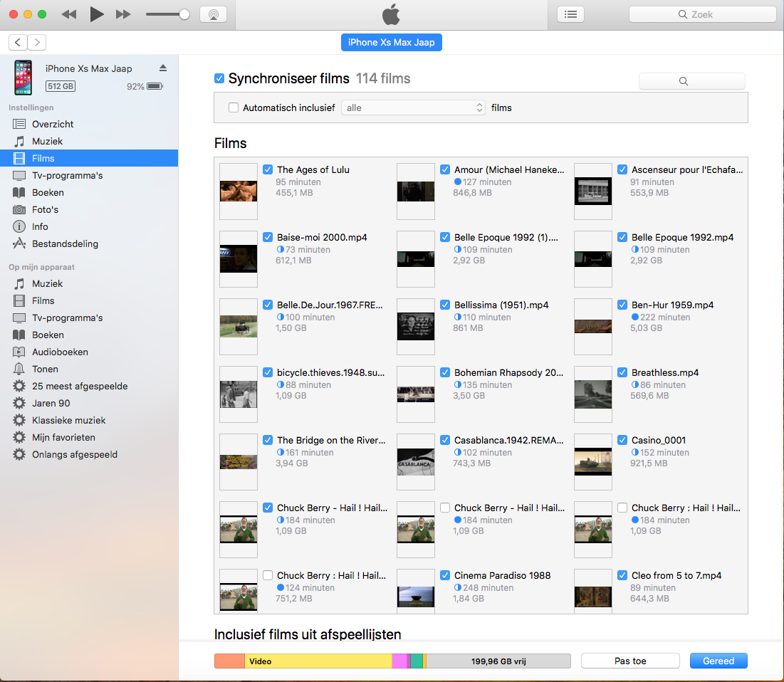784x682 pixels.
Task: Select Overzicht in the sidebar
Action: point(53,124)
